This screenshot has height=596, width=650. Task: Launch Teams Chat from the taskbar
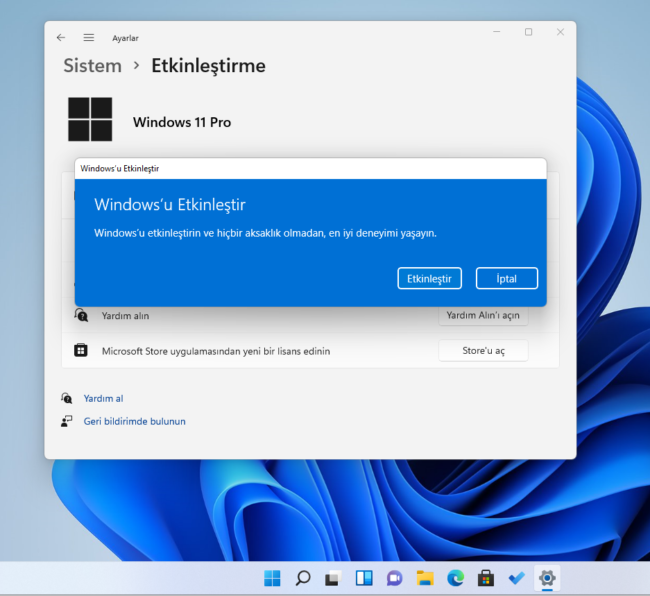[x=394, y=578]
